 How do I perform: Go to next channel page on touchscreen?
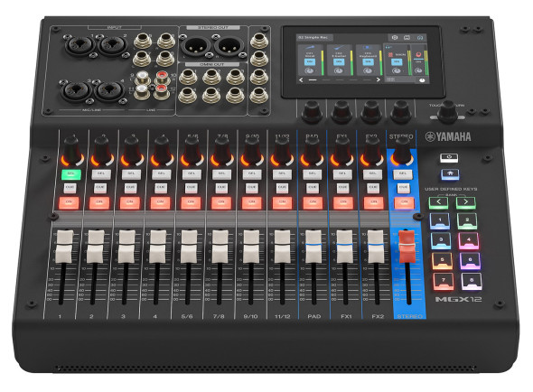(378, 79)
